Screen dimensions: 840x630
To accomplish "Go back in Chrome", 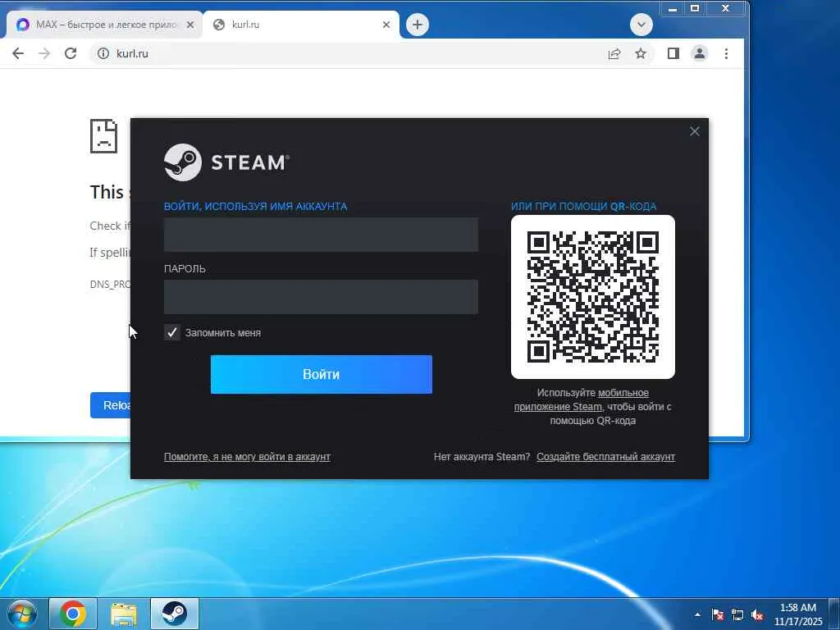I will click(x=18, y=53).
